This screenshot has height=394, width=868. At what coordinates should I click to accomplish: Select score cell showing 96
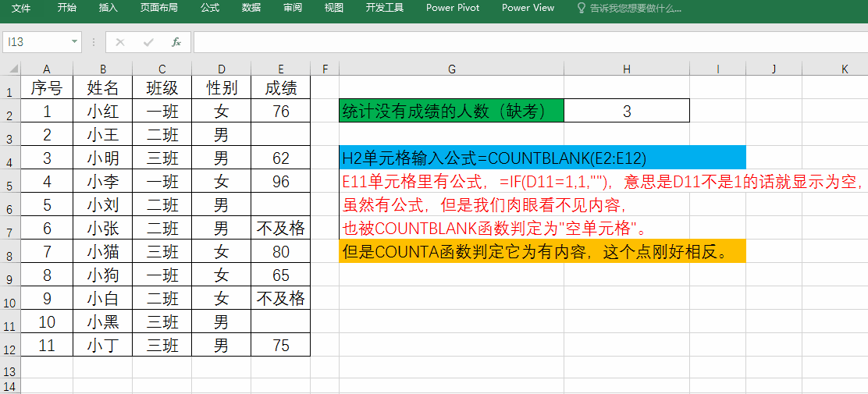281,182
